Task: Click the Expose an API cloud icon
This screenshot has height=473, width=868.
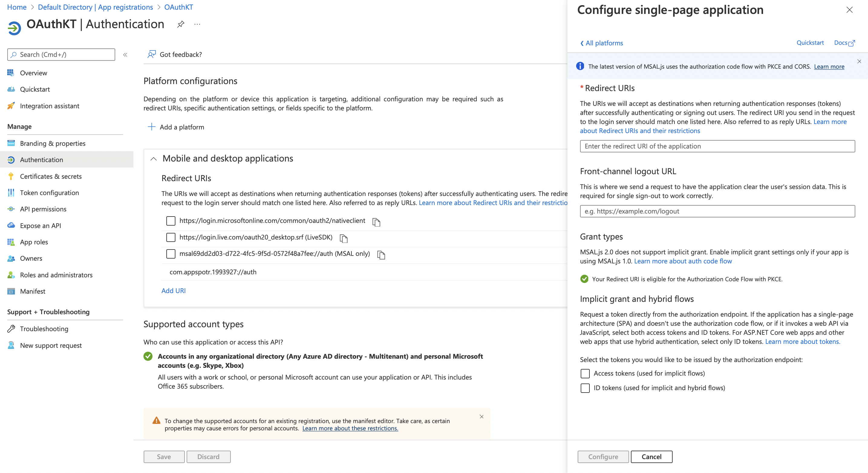Action: (x=11, y=225)
